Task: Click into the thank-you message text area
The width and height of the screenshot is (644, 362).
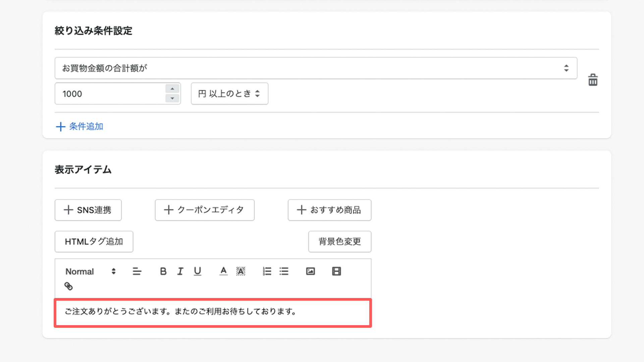Action: coord(213,313)
